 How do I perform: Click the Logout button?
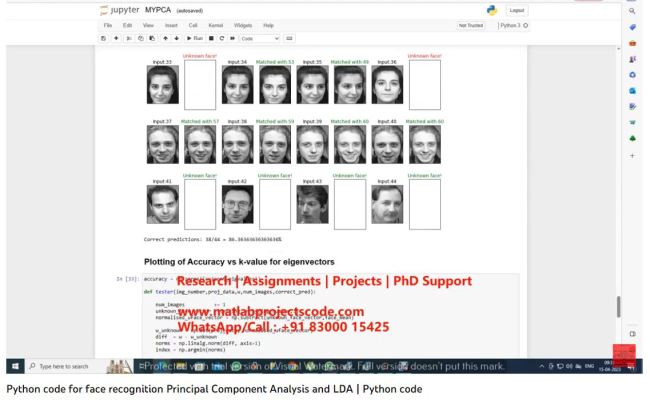click(x=517, y=10)
